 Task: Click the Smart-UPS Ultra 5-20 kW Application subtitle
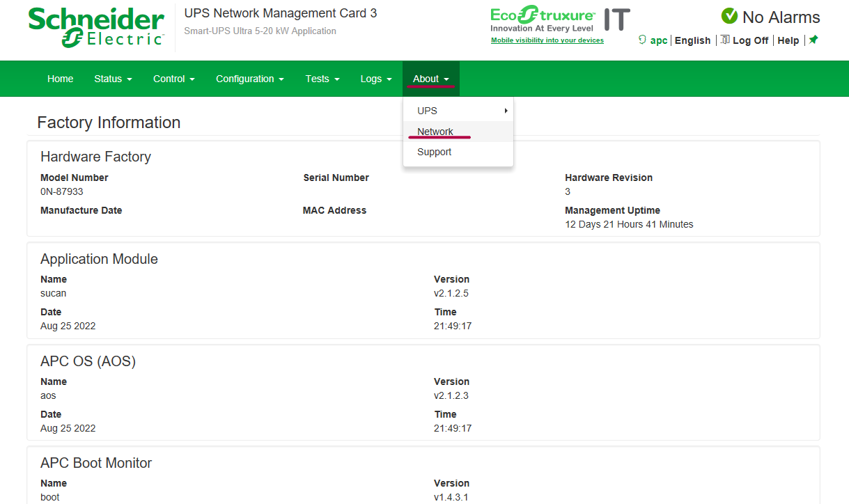(260, 31)
